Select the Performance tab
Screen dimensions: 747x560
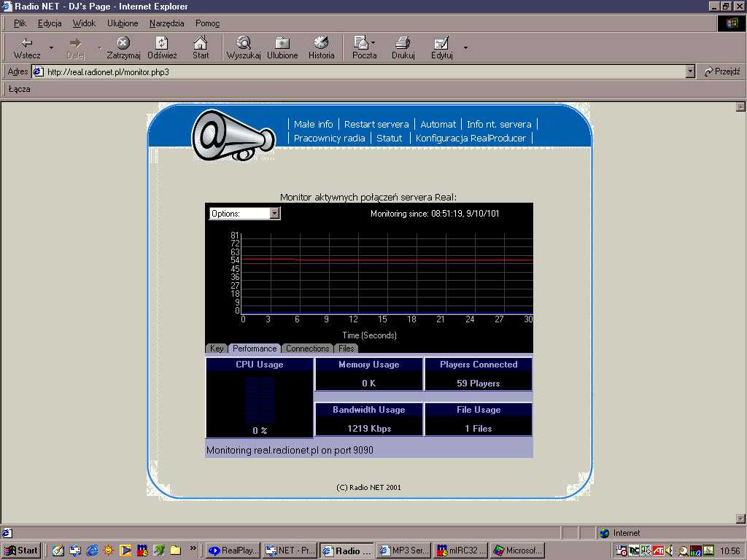coord(255,349)
